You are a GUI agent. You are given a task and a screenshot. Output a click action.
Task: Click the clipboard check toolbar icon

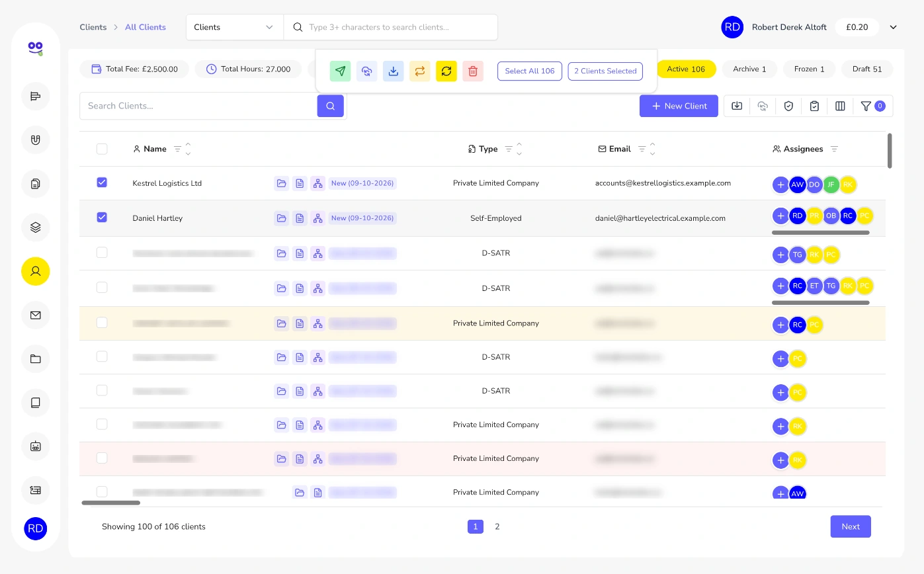click(x=814, y=106)
